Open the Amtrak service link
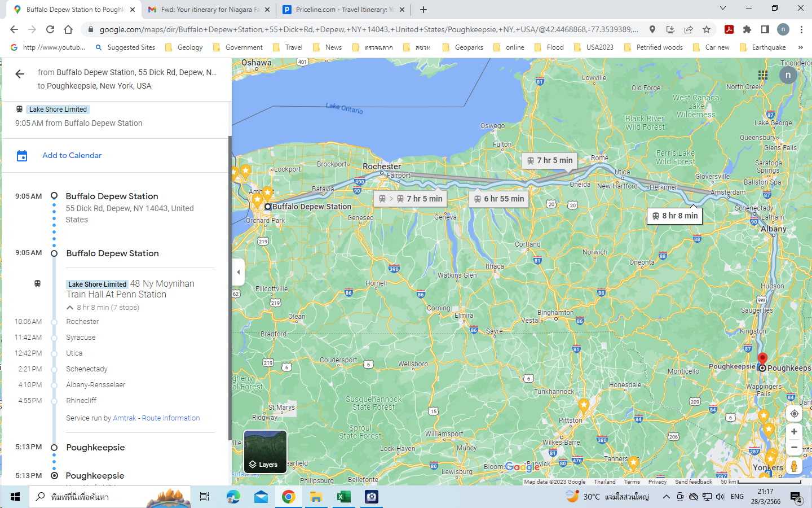This screenshot has width=812, height=508. [x=125, y=418]
